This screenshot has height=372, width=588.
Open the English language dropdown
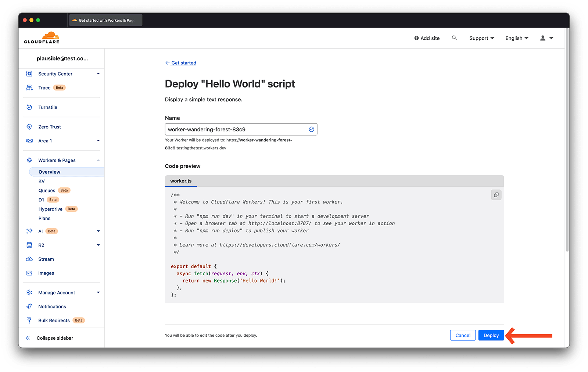pos(517,38)
